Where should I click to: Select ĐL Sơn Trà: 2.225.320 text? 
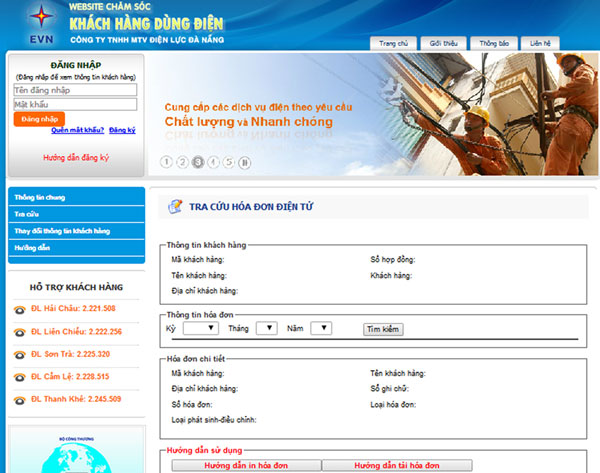[x=70, y=354]
